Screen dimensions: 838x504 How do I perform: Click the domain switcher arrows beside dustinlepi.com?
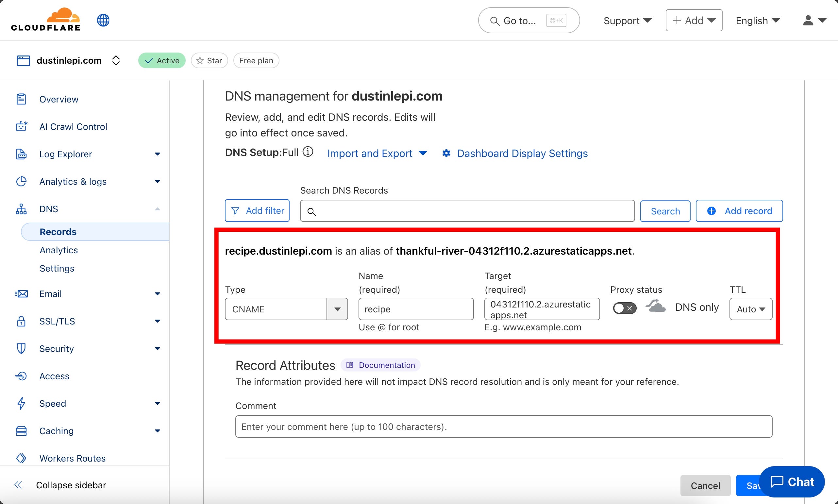pos(116,60)
